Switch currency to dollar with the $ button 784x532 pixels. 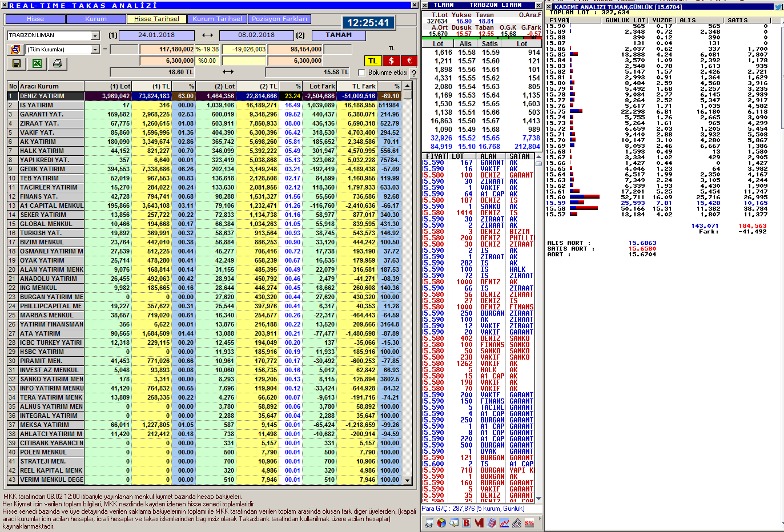pos(391,61)
